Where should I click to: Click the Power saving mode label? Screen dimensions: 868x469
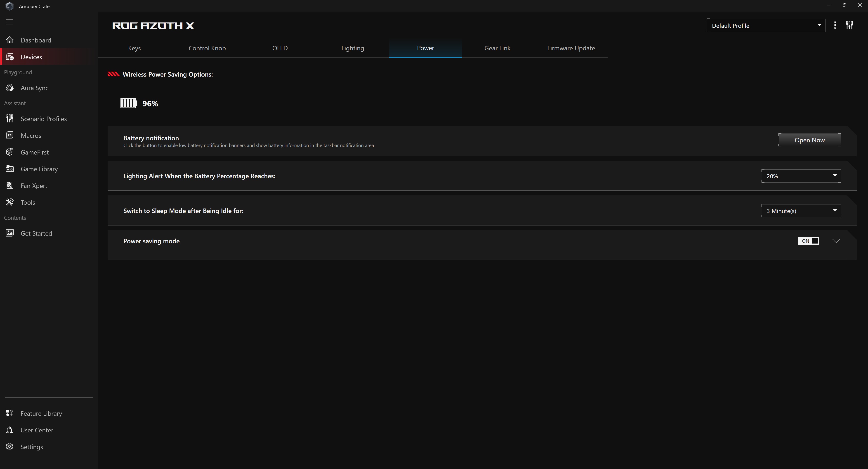pos(151,241)
